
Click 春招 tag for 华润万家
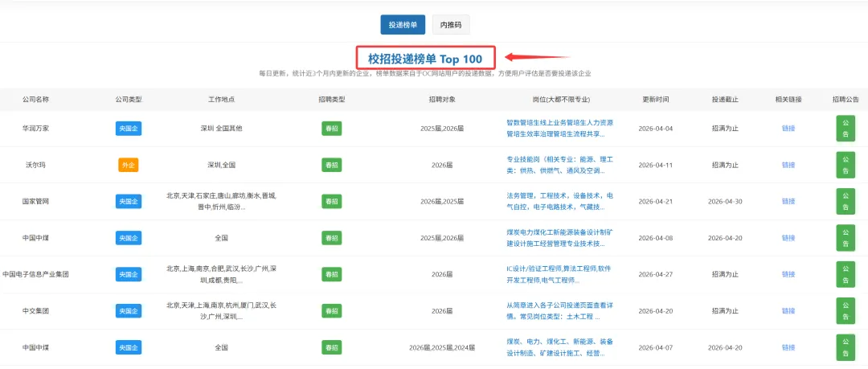tap(332, 129)
